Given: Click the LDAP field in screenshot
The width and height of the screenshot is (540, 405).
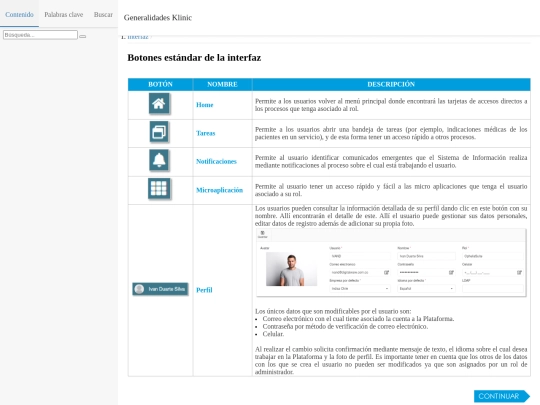Looking at the screenshot, I should pyautogui.click(x=492, y=289).
